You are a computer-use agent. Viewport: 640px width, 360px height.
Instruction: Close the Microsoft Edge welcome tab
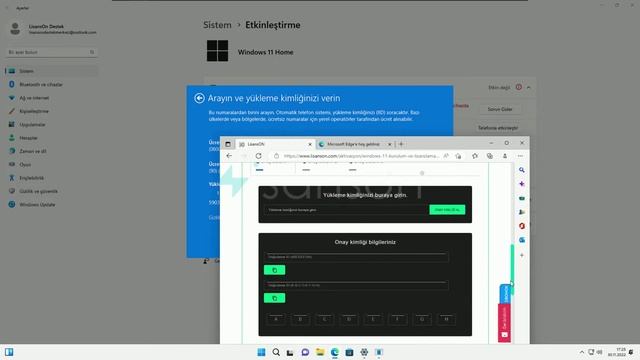click(389, 144)
